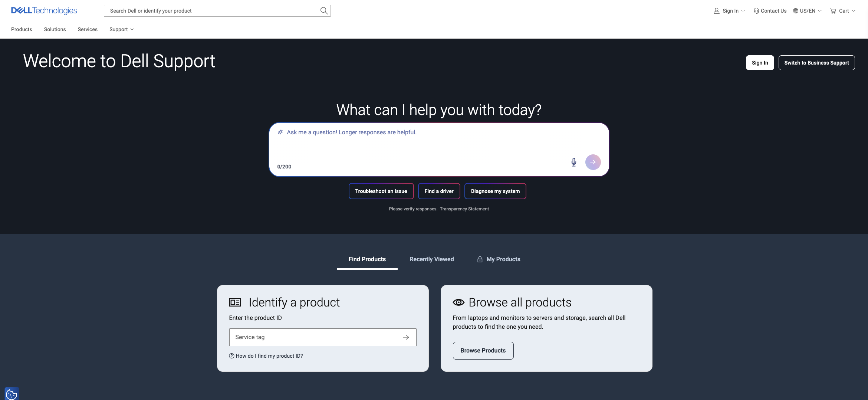Submit service tag with arrow icon

[x=406, y=337]
